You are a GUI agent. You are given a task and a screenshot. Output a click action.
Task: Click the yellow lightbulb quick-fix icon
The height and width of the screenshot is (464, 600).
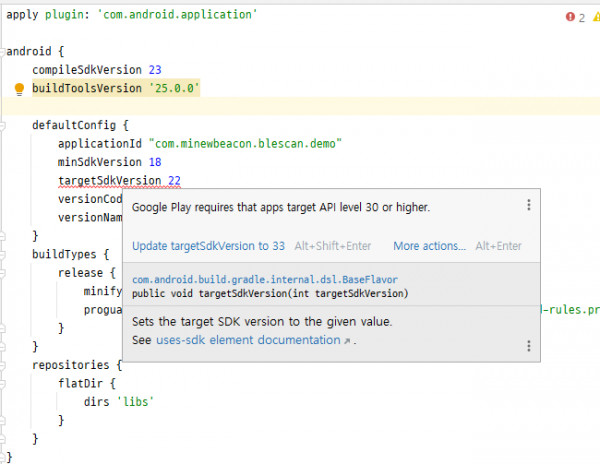click(19, 89)
